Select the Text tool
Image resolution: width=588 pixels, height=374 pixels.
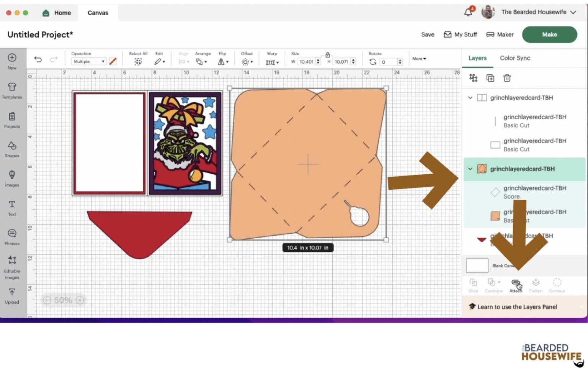pyautogui.click(x=12, y=207)
